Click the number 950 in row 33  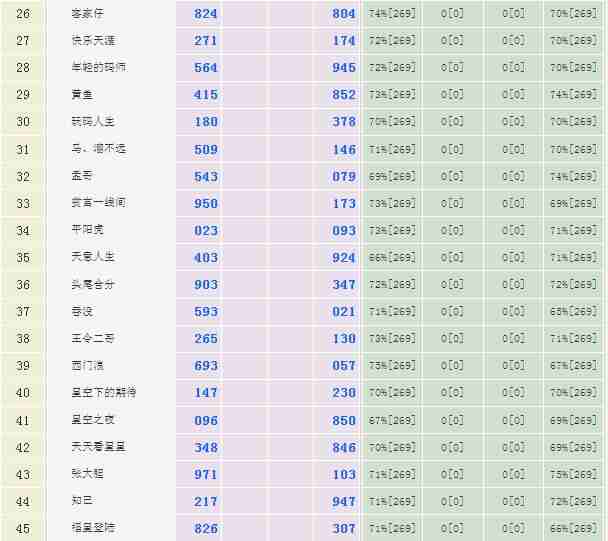pyautogui.click(x=206, y=203)
